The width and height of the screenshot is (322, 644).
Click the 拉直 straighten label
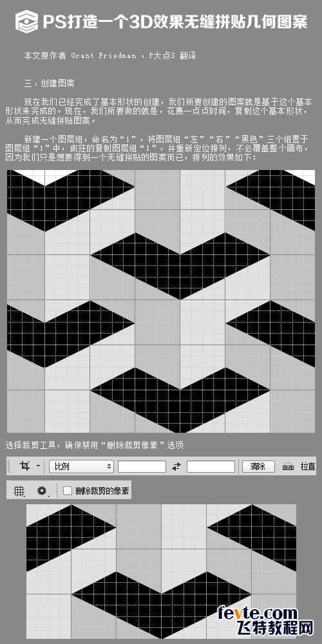tap(308, 466)
